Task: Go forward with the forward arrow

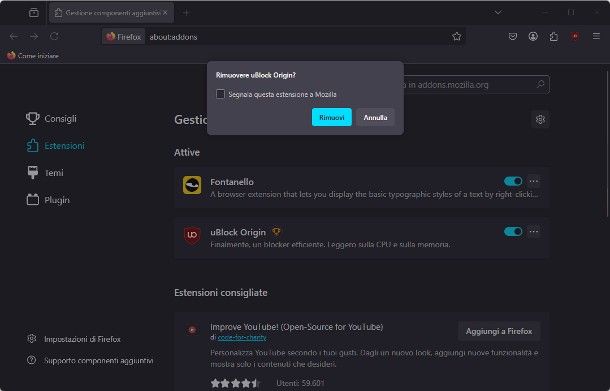Action: pos(34,37)
